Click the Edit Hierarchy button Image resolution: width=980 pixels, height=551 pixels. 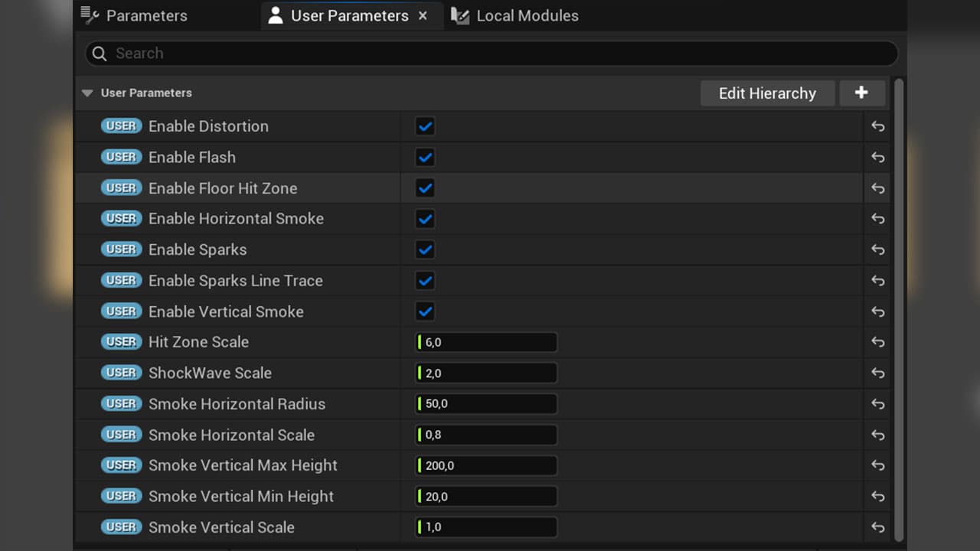coord(767,93)
